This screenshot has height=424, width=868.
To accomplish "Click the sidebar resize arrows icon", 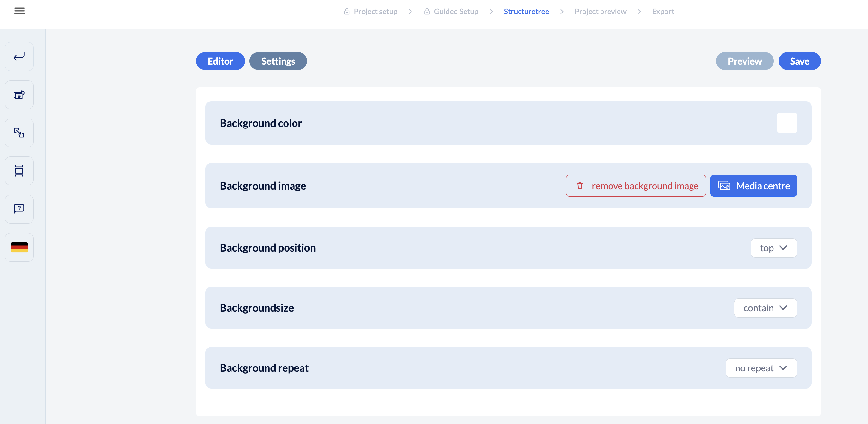I will (x=19, y=133).
